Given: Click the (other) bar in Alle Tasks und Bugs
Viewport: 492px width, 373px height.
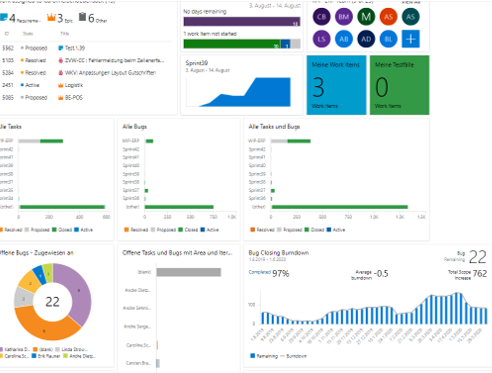Looking at the screenshot, I should click(x=339, y=207).
